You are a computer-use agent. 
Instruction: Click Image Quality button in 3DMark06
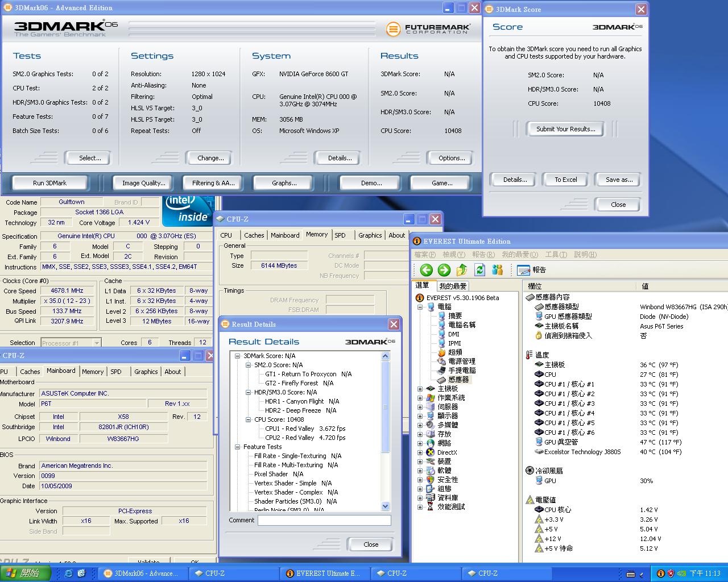pos(144,183)
